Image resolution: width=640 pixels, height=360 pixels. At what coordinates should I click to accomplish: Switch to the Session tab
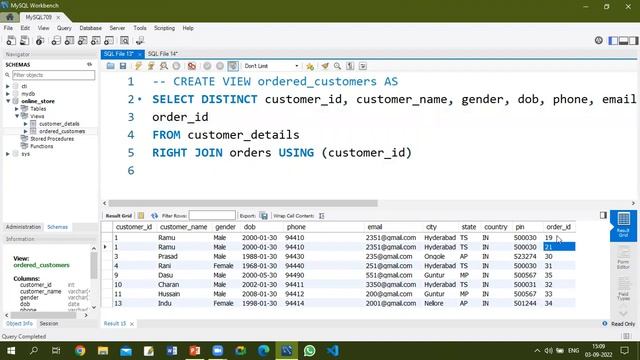click(49, 323)
